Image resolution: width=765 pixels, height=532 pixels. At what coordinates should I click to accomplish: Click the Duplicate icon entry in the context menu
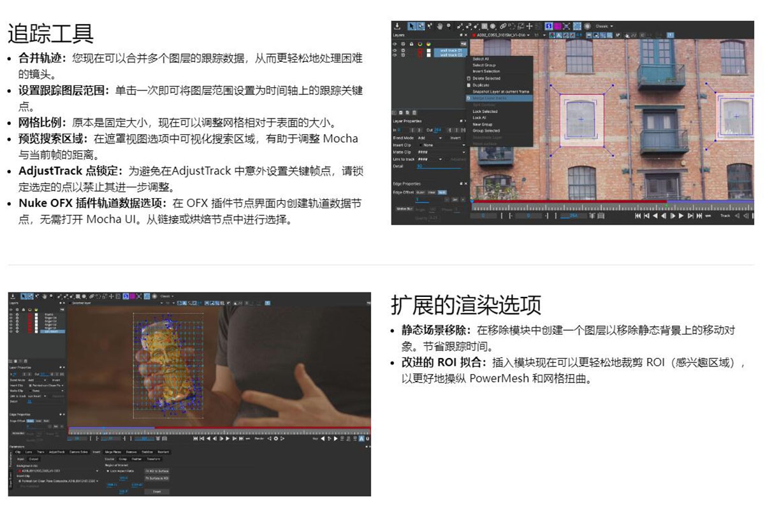click(469, 85)
